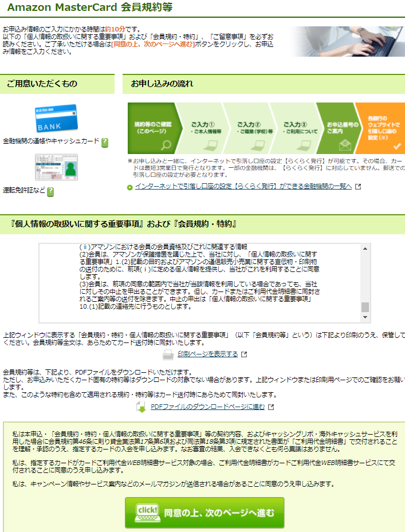Click the お申込番号のご案内 step
The height and width of the screenshot is (532, 405).
pos(340,128)
